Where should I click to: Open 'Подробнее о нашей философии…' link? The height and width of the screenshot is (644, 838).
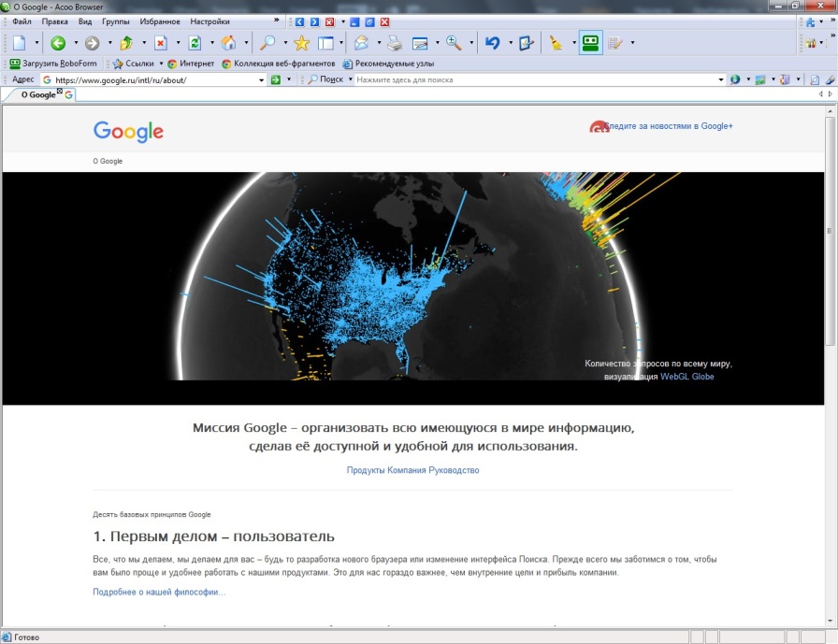click(159, 592)
